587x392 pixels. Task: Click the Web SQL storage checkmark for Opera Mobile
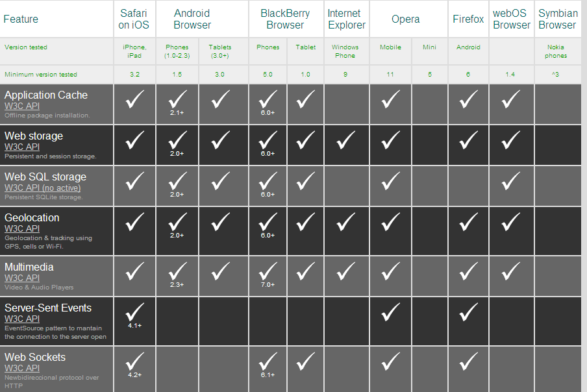[x=390, y=181]
